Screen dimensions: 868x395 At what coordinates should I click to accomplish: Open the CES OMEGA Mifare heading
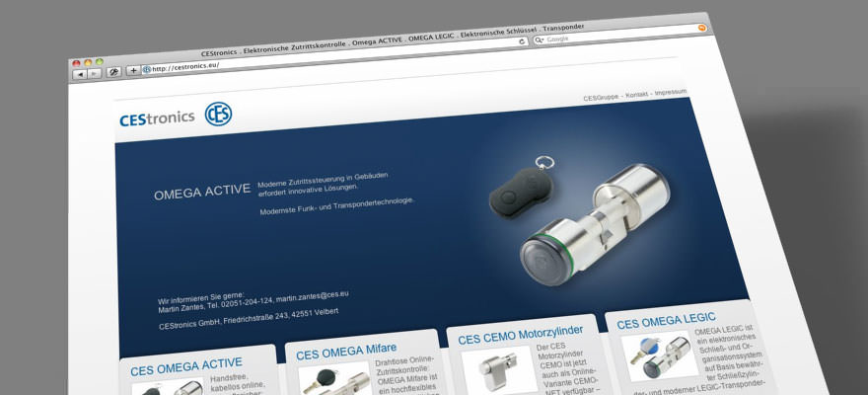click(346, 351)
